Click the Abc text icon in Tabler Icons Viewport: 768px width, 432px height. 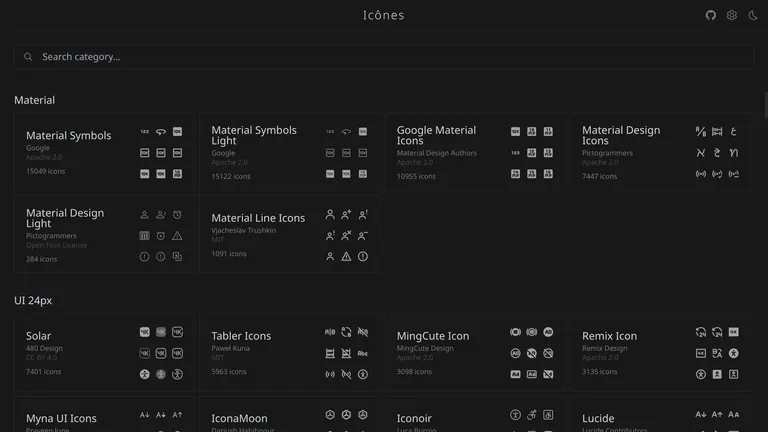(x=362, y=353)
